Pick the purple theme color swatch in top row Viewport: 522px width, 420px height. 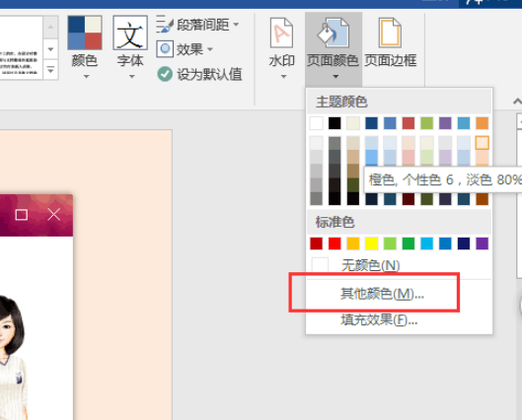[x=445, y=123]
